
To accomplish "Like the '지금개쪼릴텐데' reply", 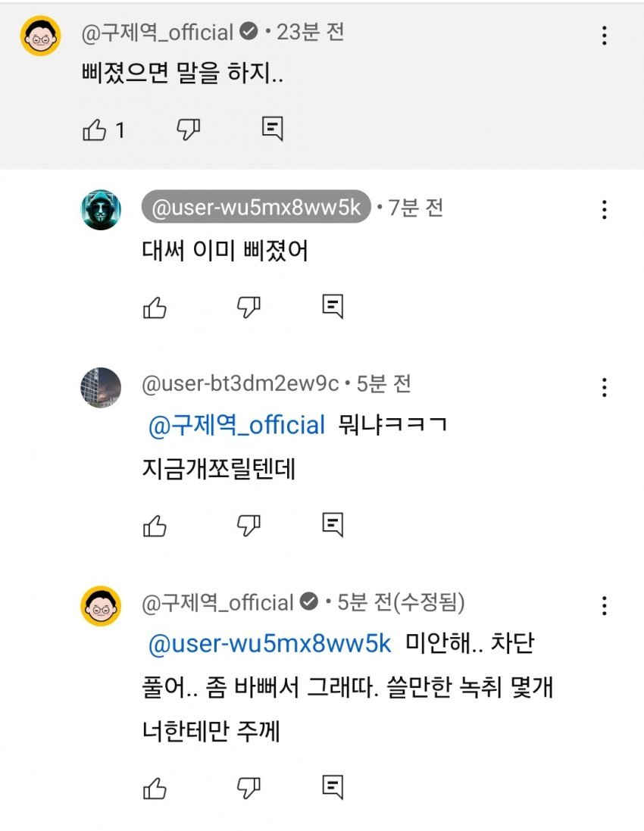I will coord(155,525).
